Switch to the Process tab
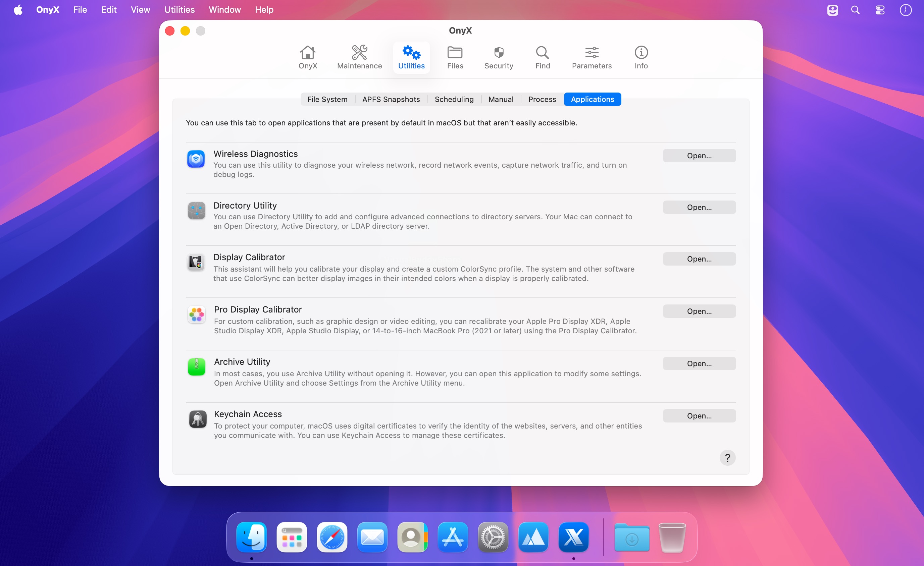This screenshot has height=566, width=924. point(542,99)
